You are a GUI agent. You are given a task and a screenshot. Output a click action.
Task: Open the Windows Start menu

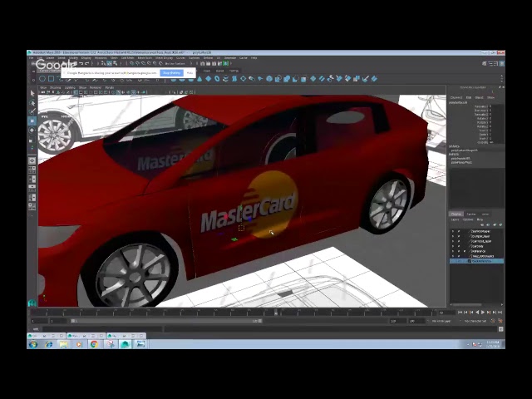pos(33,344)
